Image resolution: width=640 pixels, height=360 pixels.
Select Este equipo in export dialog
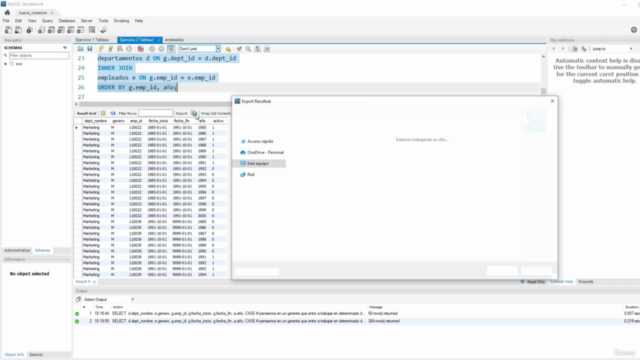point(258,163)
